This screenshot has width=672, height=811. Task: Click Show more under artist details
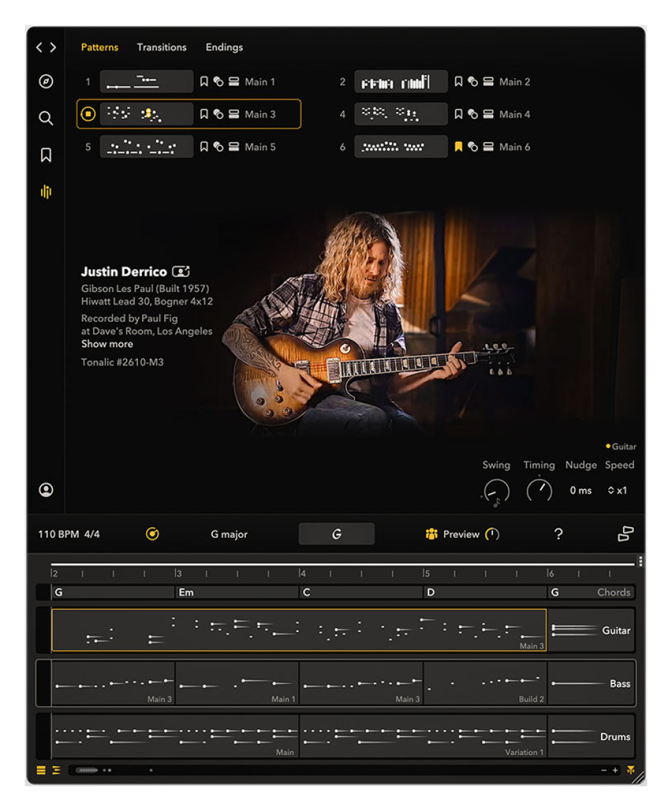(x=107, y=344)
